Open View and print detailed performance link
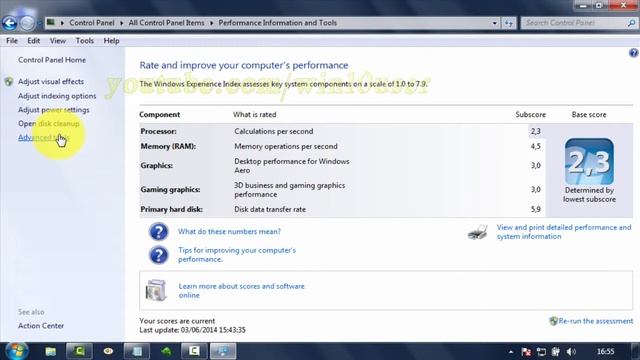Screen dimensions: 640x360 pos(564,232)
